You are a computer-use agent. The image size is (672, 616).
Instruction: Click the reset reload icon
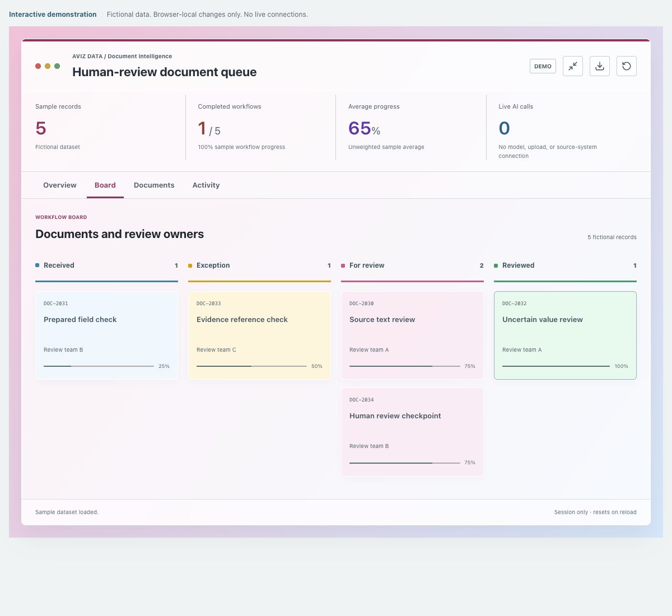pyautogui.click(x=627, y=66)
